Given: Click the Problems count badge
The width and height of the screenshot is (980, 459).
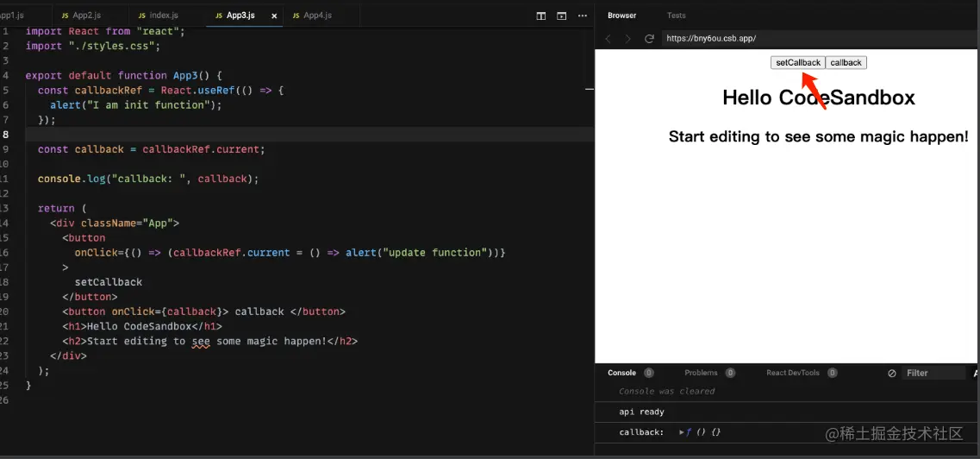Looking at the screenshot, I should click(730, 373).
